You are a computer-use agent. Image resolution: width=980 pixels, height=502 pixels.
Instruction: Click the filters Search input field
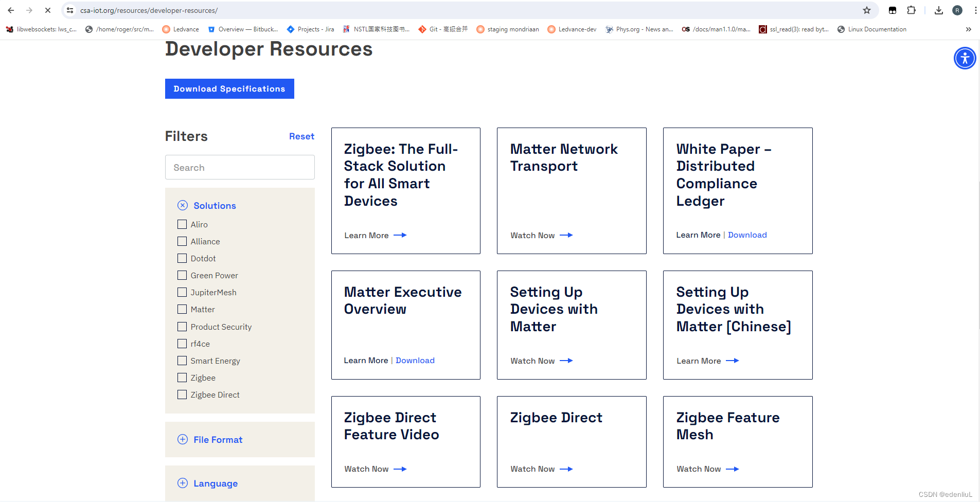click(x=240, y=167)
